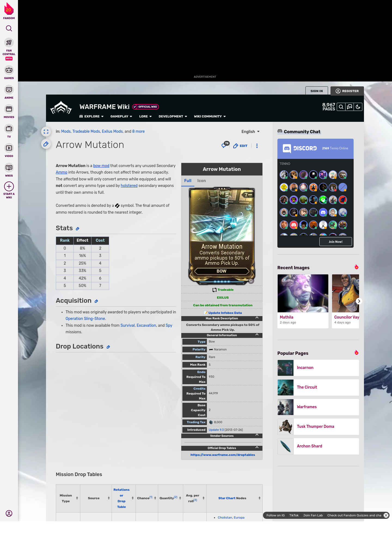Open the DEVELOPMENT dropdown menu

click(x=173, y=116)
